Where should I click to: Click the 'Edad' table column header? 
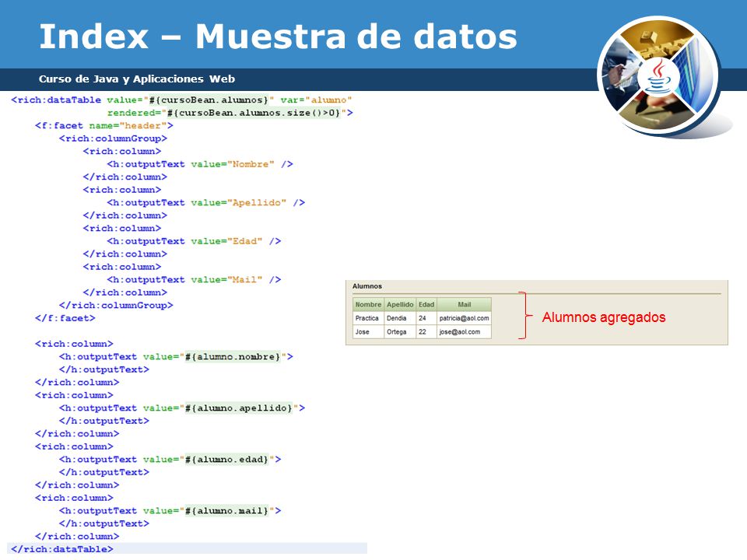pos(426,304)
